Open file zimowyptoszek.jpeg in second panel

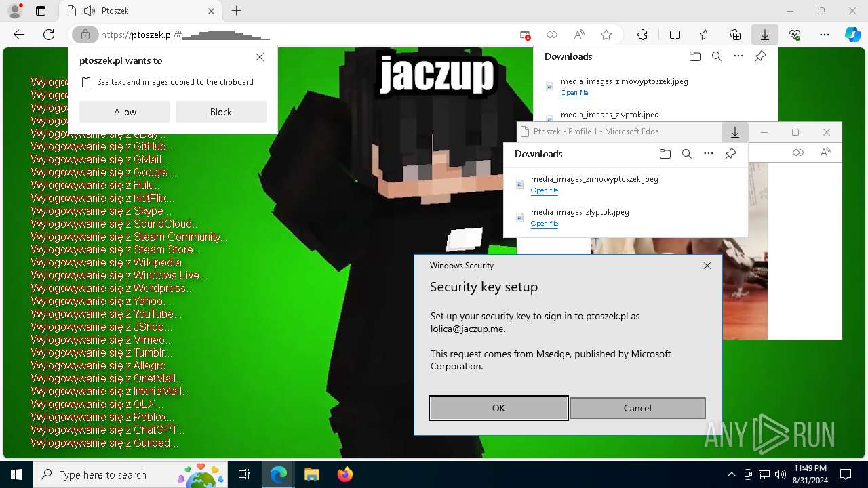[x=545, y=190]
